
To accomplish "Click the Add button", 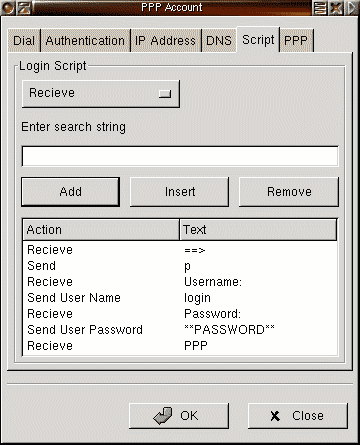I will click(x=70, y=192).
